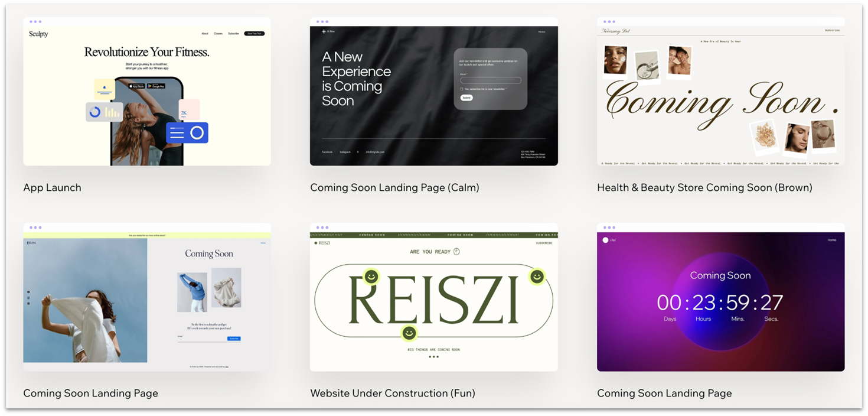Image resolution: width=868 pixels, height=416 pixels.
Task: Select a carousel dot below BIG THINGS ARE COMING SOON
Action: 434,357
